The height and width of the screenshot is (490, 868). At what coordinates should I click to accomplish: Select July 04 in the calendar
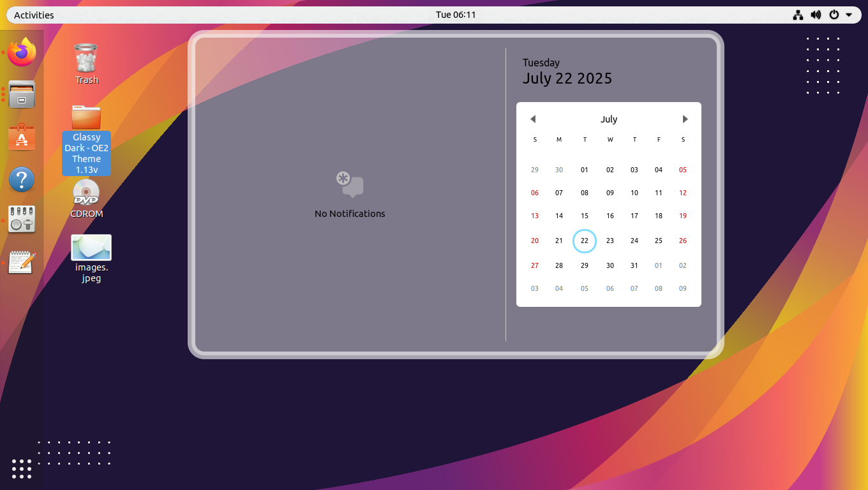[x=659, y=170]
